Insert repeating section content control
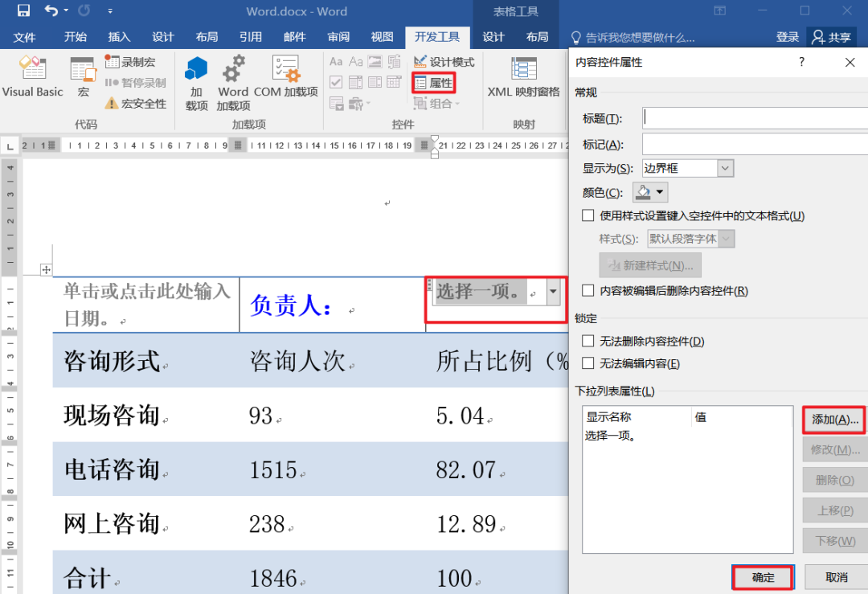The height and width of the screenshot is (594, 868). coord(336,104)
